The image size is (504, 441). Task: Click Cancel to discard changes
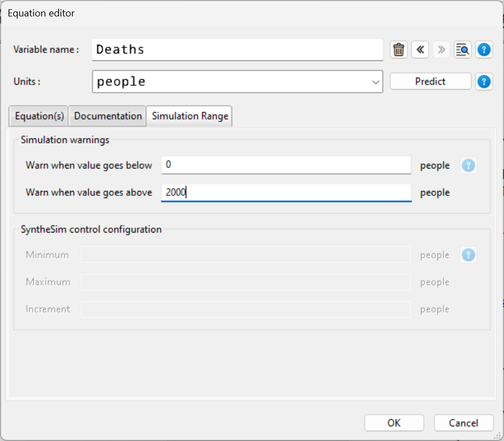464,423
